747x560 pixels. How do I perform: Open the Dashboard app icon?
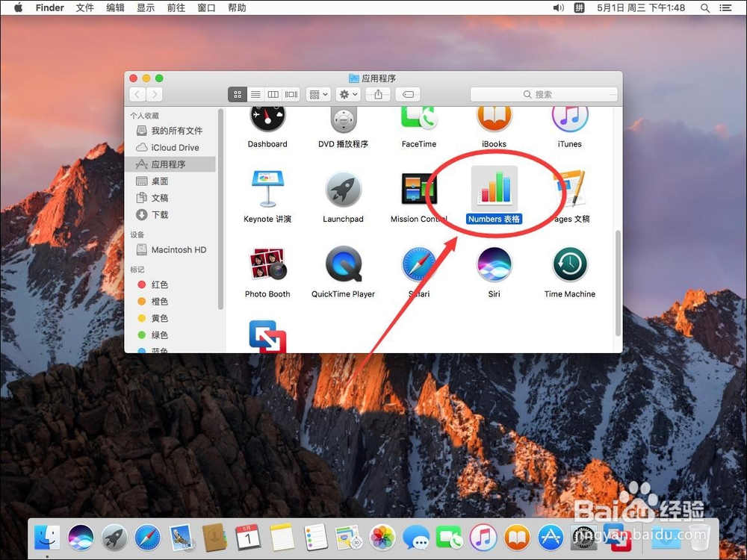pos(267,119)
